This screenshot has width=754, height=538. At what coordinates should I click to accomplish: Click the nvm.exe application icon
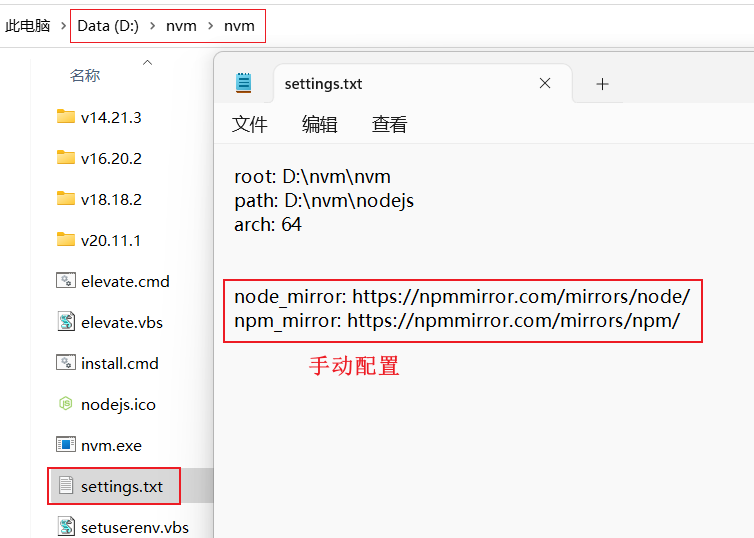click(x=66, y=445)
